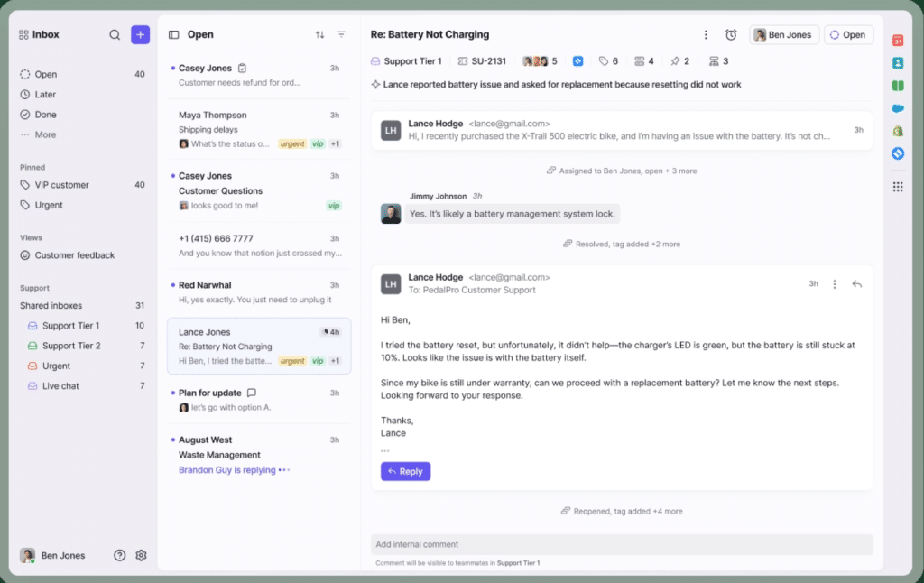This screenshot has width=924, height=583.
Task: Open Ben Jones assignee dropdown
Action: coord(784,35)
